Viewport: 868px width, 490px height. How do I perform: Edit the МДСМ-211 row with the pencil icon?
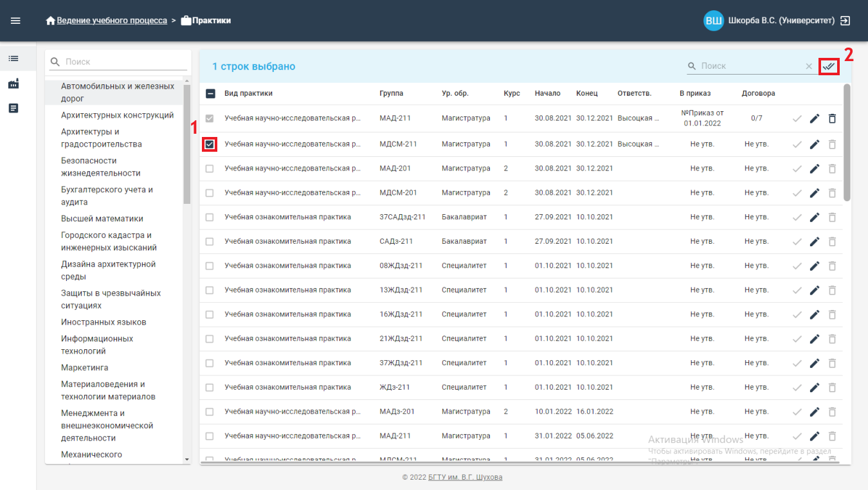pos(815,144)
